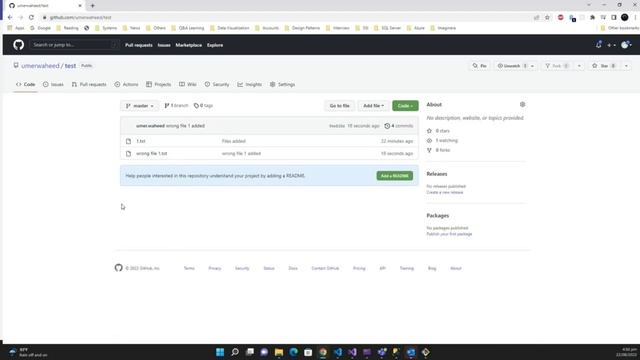The width and height of the screenshot is (640, 360).
Task: View the 0 forks link in About
Action: (438, 150)
